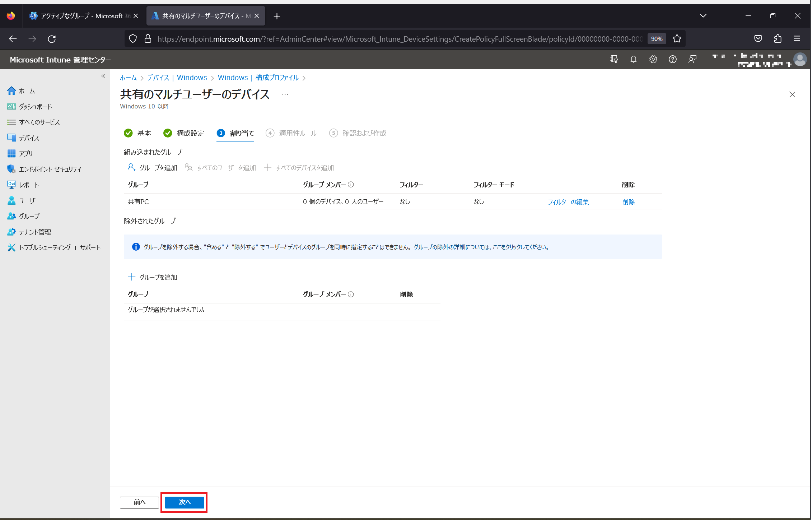Open the ellipsis menu beside page title

pos(285,94)
